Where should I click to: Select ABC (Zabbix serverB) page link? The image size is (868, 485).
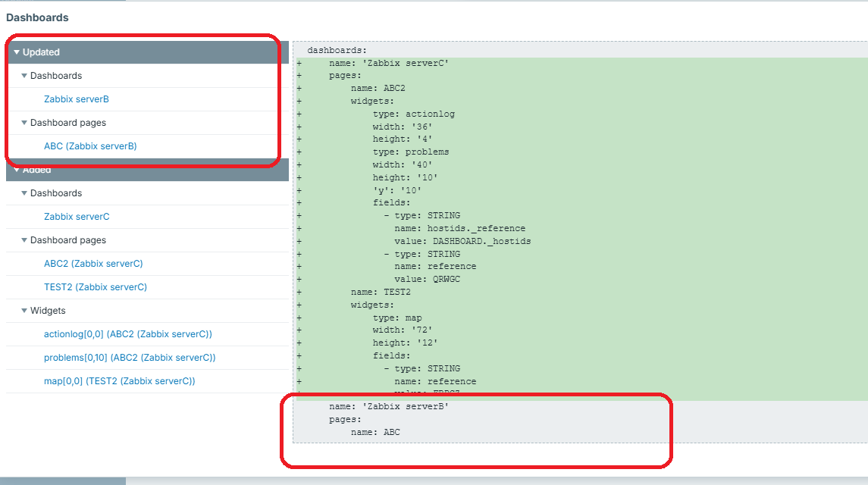click(90, 146)
